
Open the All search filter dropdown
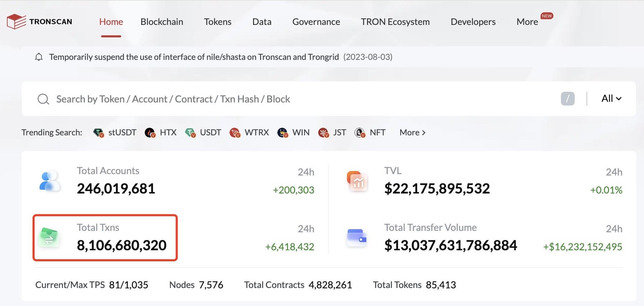point(611,99)
